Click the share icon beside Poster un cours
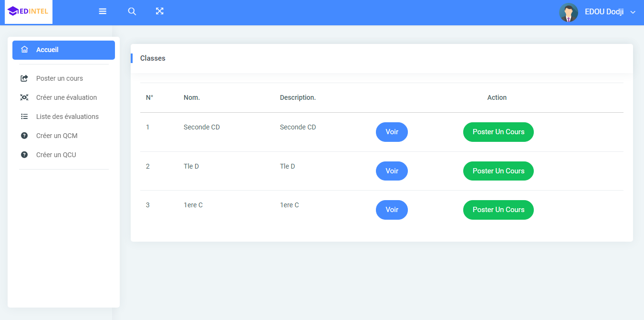The width and height of the screenshot is (644, 320). pos(24,78)
